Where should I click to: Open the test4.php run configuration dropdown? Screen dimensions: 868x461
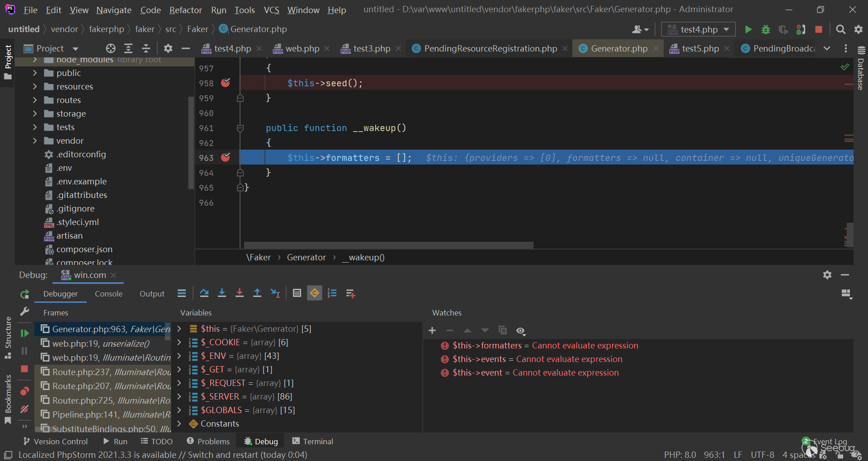point(698,29)
